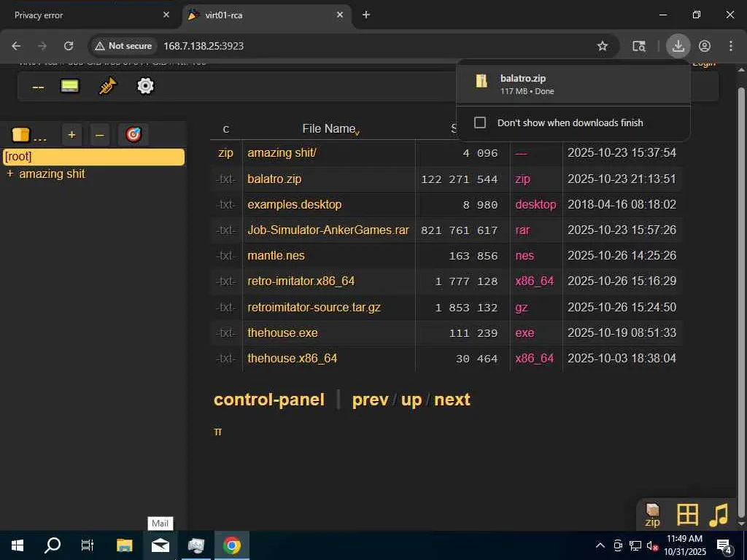Check "Don't show when downloads finish"
This screenshot has height=560, width=747.
[480, 122]
